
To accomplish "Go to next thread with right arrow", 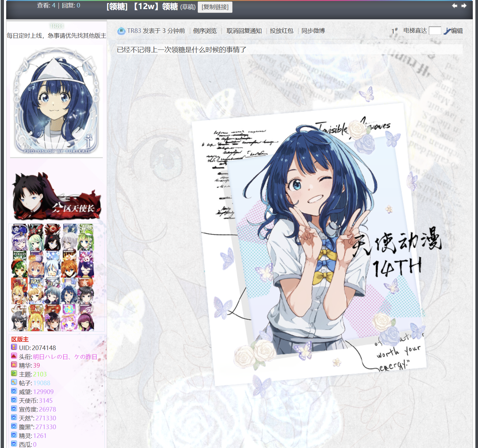I will point(464,6).
